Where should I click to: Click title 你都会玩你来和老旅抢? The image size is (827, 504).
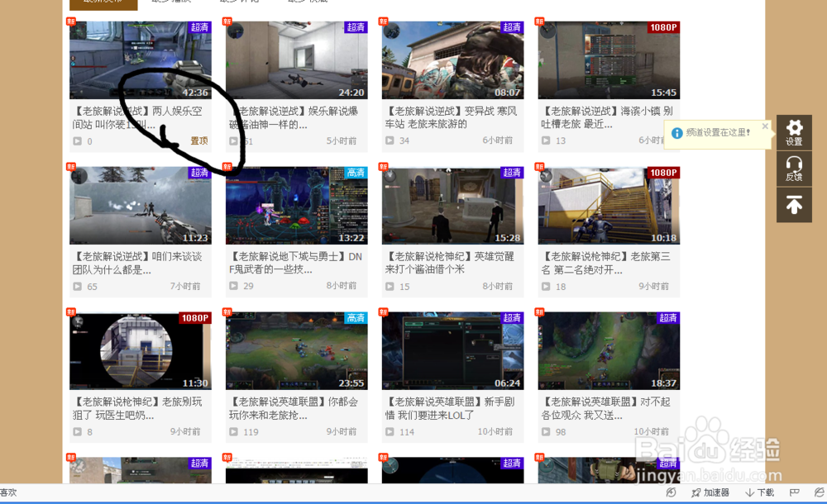click(x=294, y=409)
